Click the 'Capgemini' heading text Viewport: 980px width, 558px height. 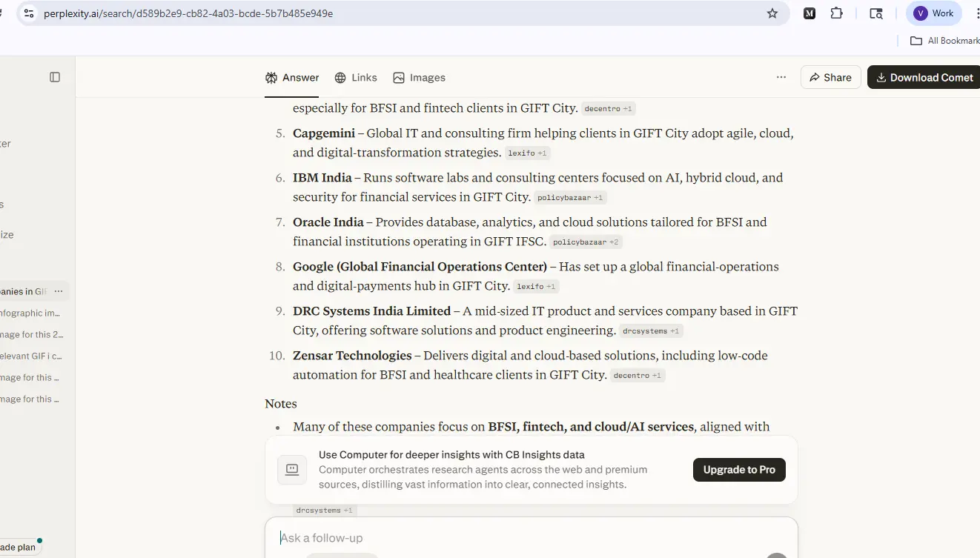[324, 133]
